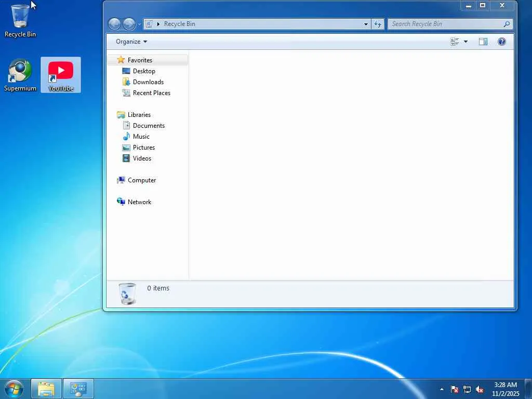Maximize the Recycle Bin window
This screenshot has width=532, height=399.
click(x=483, y=5)
